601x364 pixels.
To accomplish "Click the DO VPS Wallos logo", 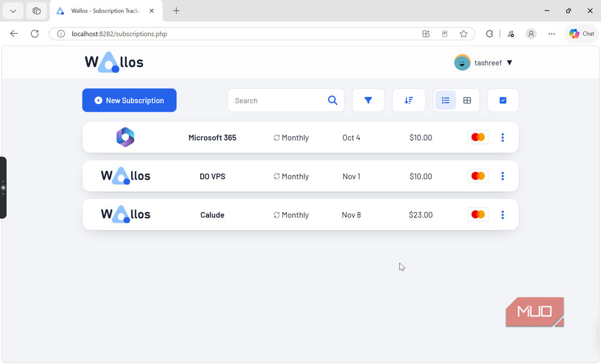I will tap(126, 176).
